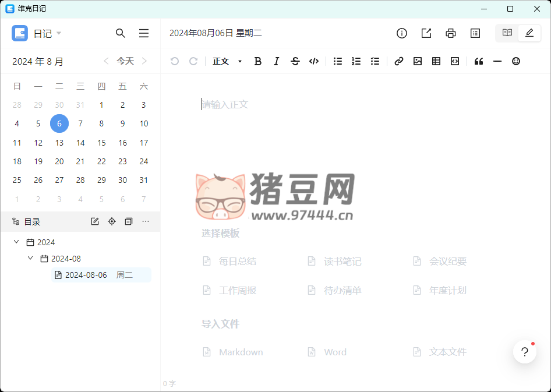Click the 日记 app logo icon

pos(20,33)
